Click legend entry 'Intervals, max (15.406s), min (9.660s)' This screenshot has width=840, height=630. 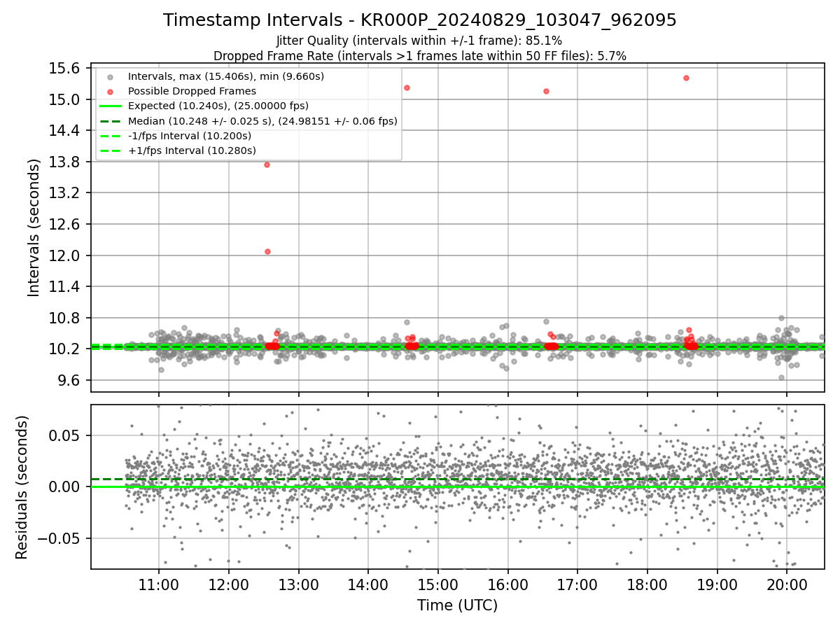click(x=226, y=76)
